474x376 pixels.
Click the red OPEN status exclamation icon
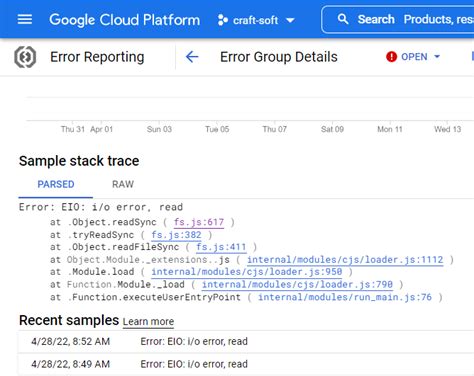(391, 57)
